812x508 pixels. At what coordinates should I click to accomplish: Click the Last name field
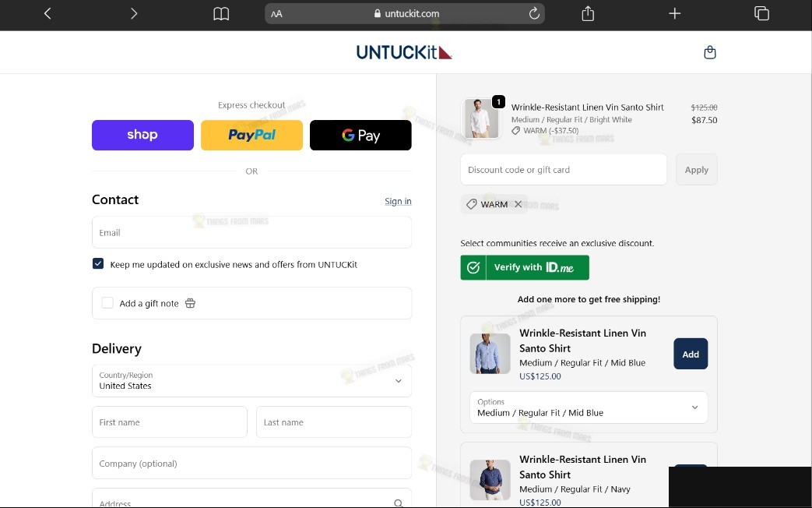(334, 422)
